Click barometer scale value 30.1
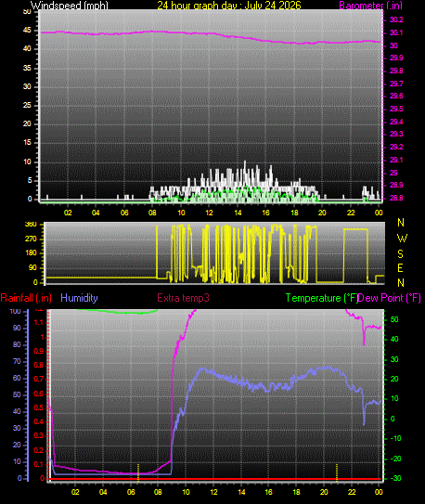The width and height of the screenshot is (425, 504). pos(396,32)
